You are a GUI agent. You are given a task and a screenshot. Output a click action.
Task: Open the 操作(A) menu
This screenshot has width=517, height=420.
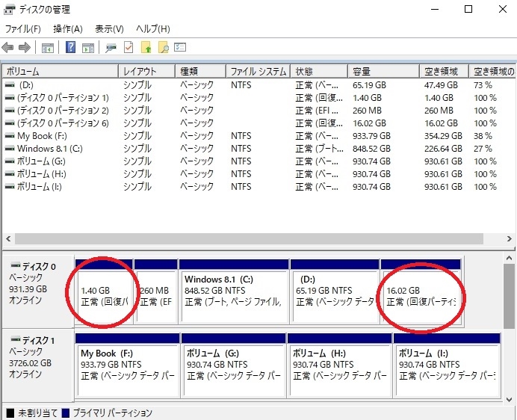point(68,29)
